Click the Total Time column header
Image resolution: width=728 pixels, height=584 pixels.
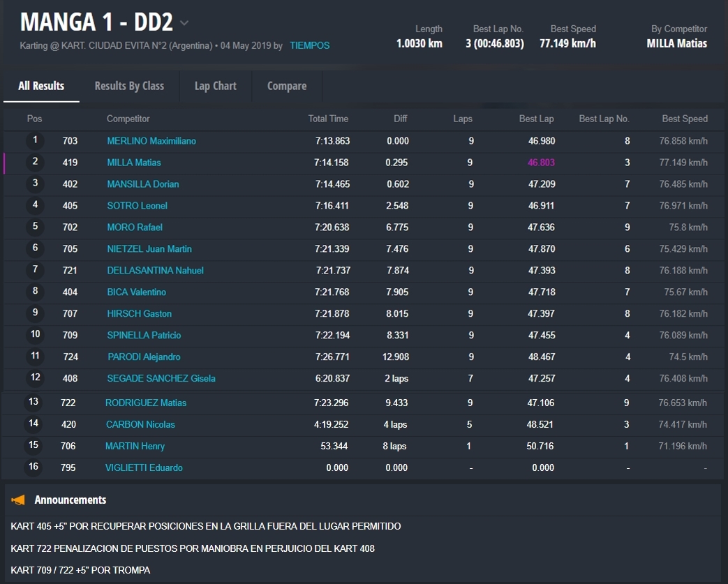[x=328, y=119]
